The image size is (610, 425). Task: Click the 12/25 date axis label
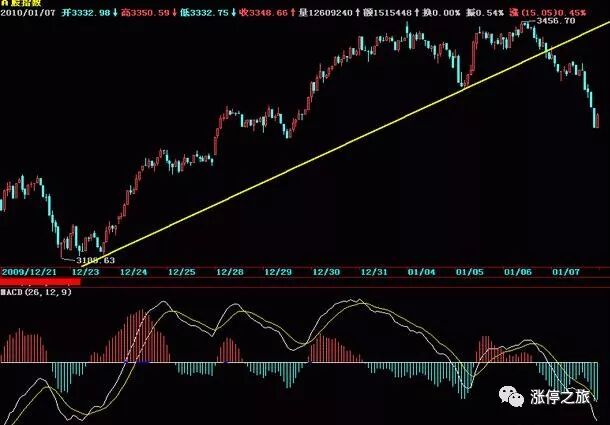coord(182,272)
